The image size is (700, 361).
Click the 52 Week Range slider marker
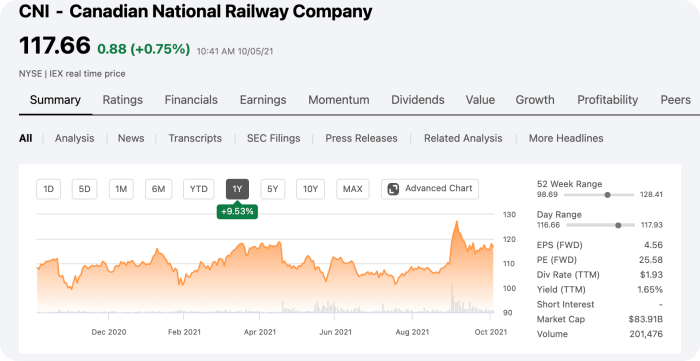(607, 195)
